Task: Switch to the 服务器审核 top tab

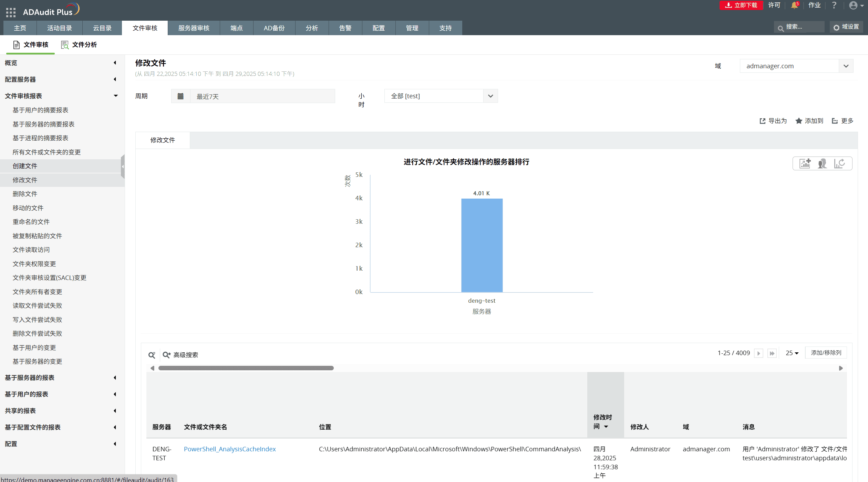Action: [194, 28]
